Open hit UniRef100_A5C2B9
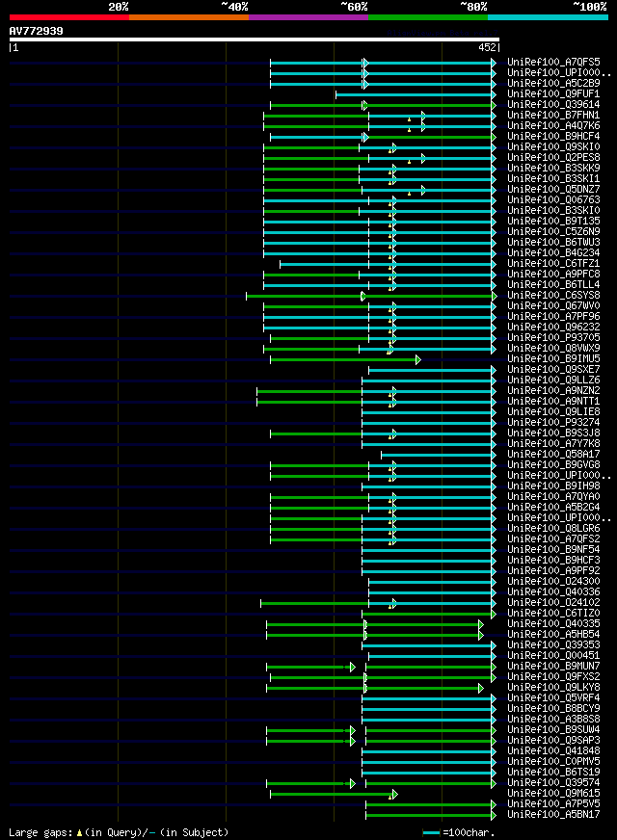This screenshot has height=840, width=617. pyautogui.click(x=553, y=84)
